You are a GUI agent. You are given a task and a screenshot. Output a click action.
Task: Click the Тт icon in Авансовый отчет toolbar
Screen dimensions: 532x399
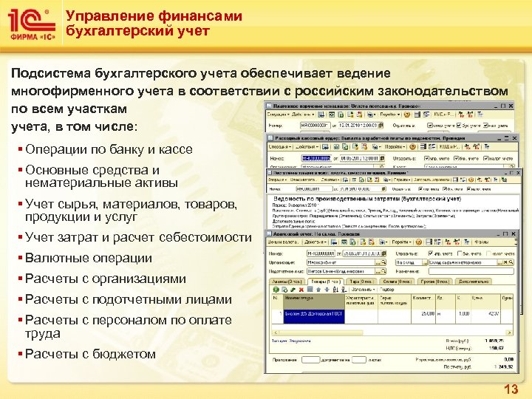coord(467,242)
